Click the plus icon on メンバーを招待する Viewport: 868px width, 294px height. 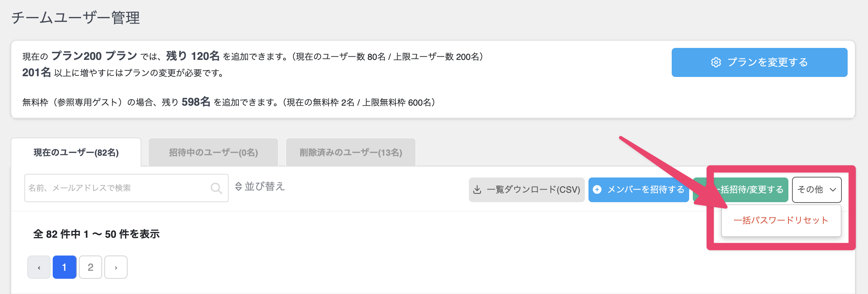(x=597, y=189)
